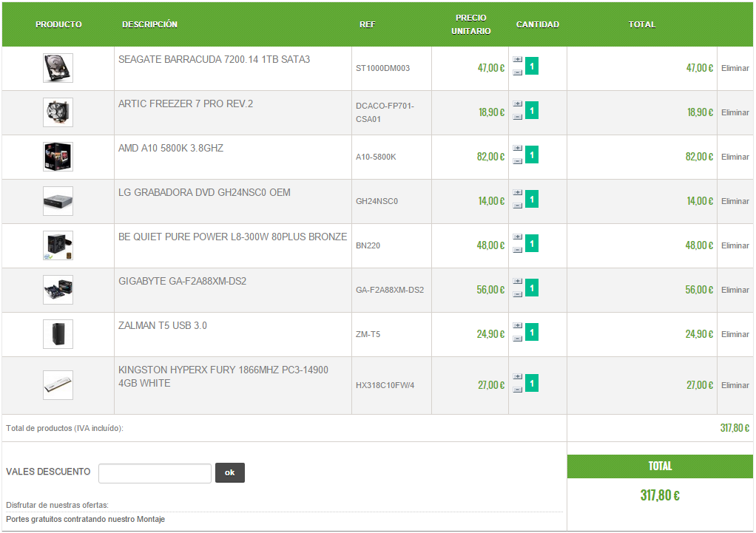This screenshot has height=533, width=756.
Task: Click the Vales Descuento input field
Action: (155, 473)
